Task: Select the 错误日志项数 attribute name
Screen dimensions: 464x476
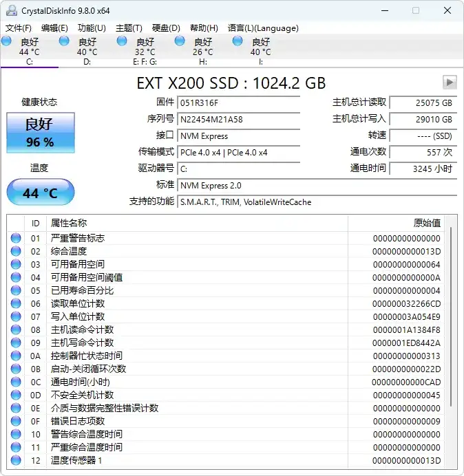Action: coord(78,421)
